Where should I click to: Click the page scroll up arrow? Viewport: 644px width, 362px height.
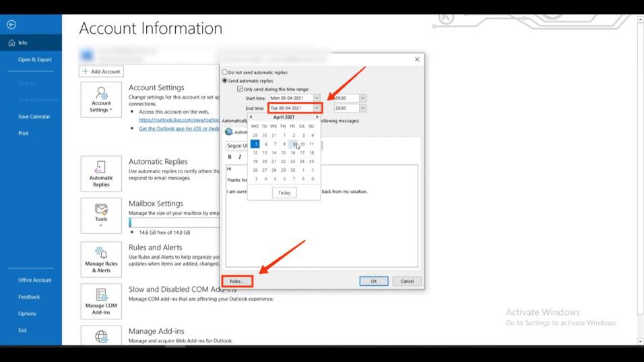click(x=641, y=19)
